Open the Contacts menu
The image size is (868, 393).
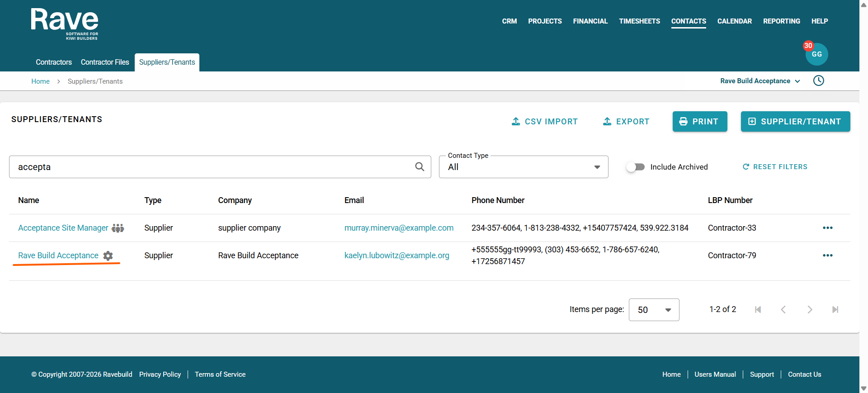click(689, 21)
